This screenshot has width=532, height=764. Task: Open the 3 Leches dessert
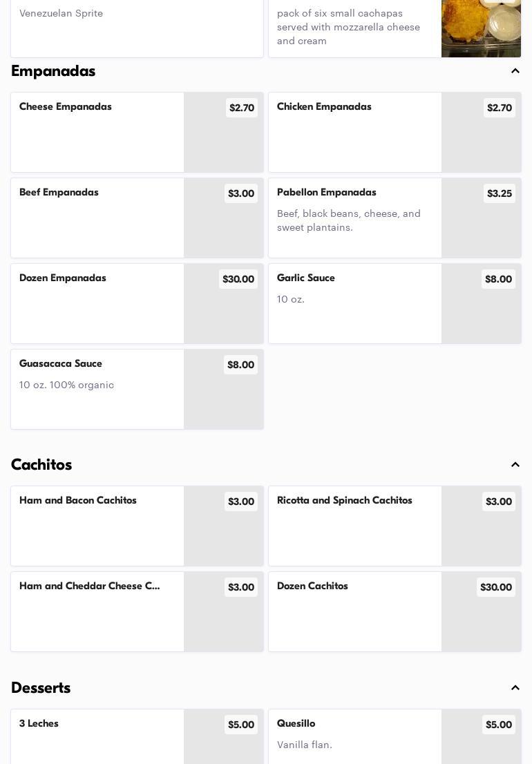coord(97,736)
